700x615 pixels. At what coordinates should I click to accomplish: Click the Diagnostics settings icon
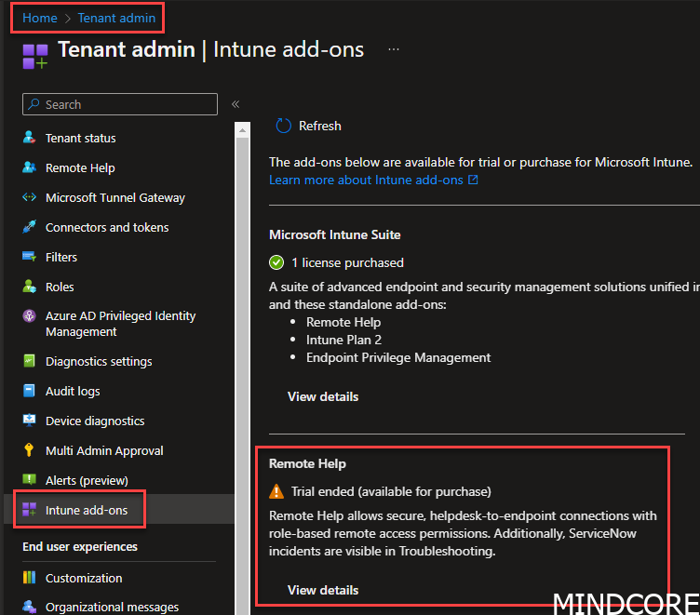(29, 361)
